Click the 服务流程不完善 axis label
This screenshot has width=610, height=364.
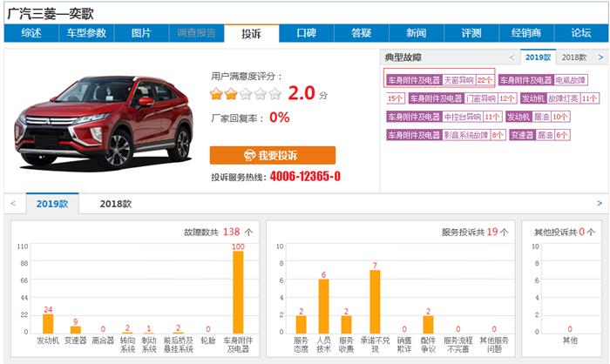coord(457,345)
